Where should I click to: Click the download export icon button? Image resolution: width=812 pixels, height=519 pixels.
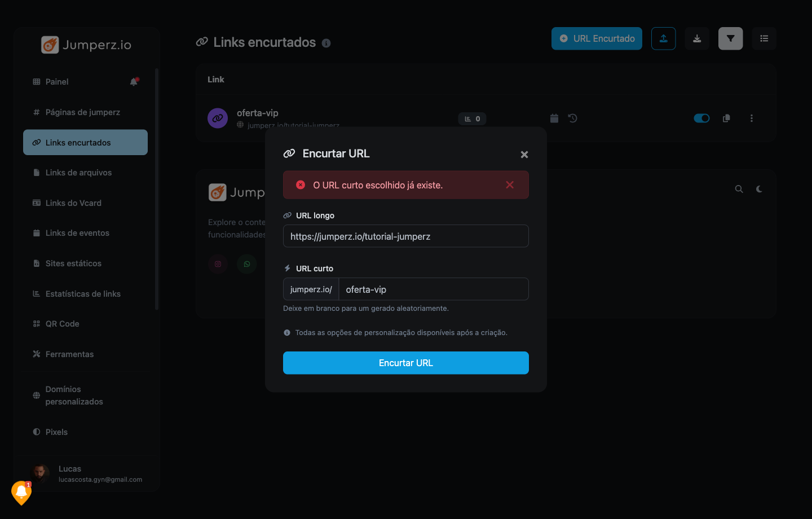[697, 38]
